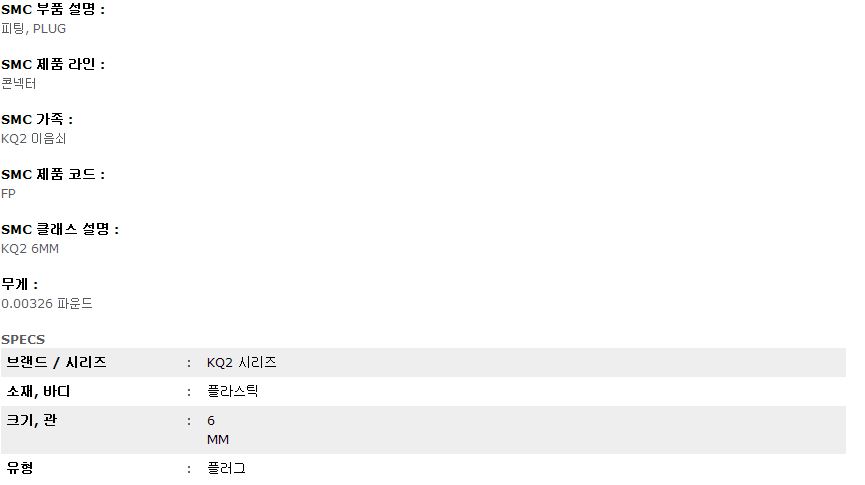
Task: Select the KQ2 이음쇠 family value
Action: point(34,138)
